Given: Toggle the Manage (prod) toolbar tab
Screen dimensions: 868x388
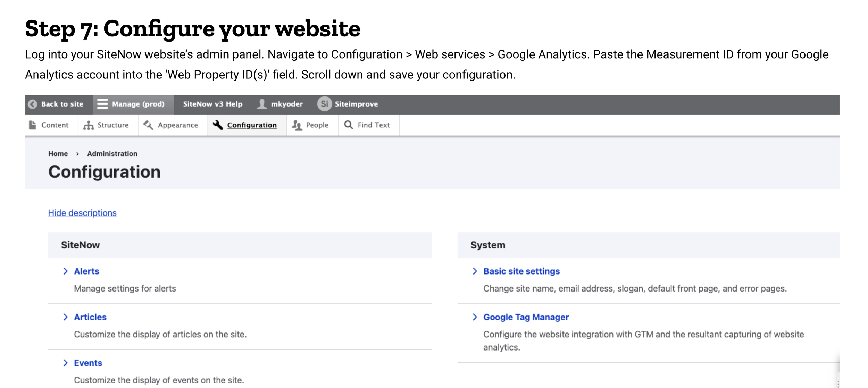Looking at the screenshot, I should (x=133, y=104).
